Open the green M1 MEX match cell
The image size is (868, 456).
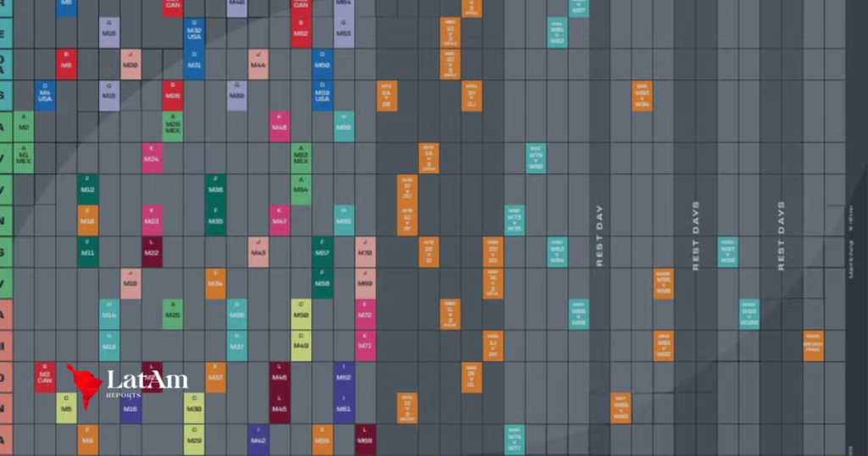pos(24,158)
